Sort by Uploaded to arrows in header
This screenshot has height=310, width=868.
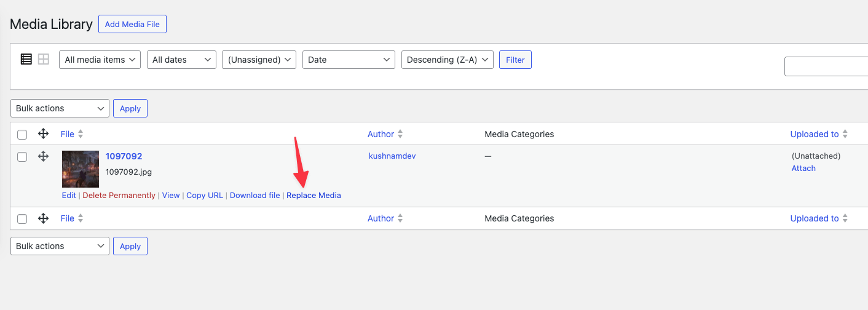click(845, 134)
